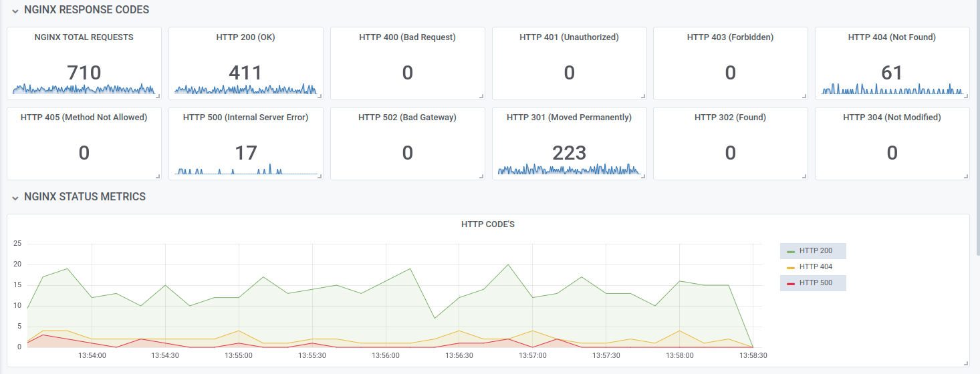Viewport: 980px width, 374px height.
Task: Click the HTTP 301 sparkline chart
Action: pos(569,169)
